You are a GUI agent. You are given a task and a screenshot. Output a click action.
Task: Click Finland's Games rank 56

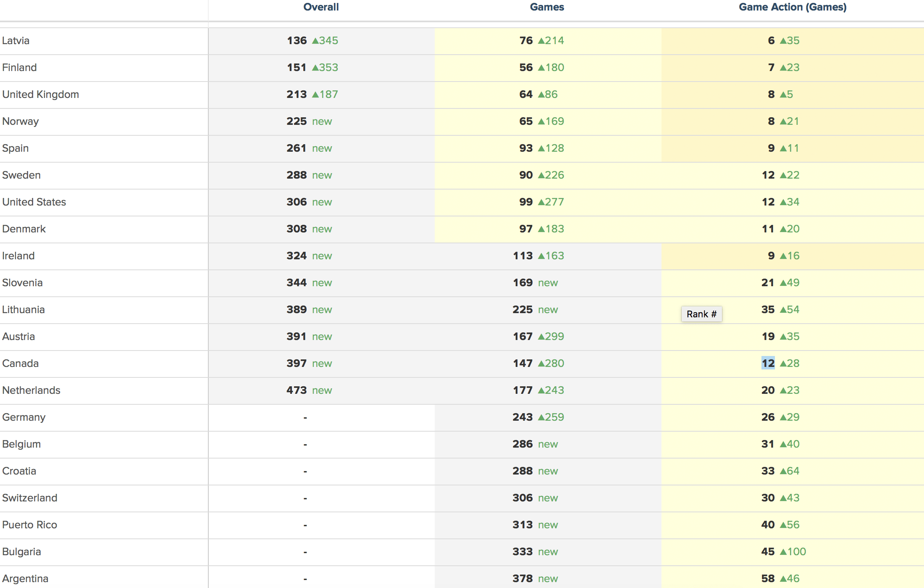click(x=526, y=68)
